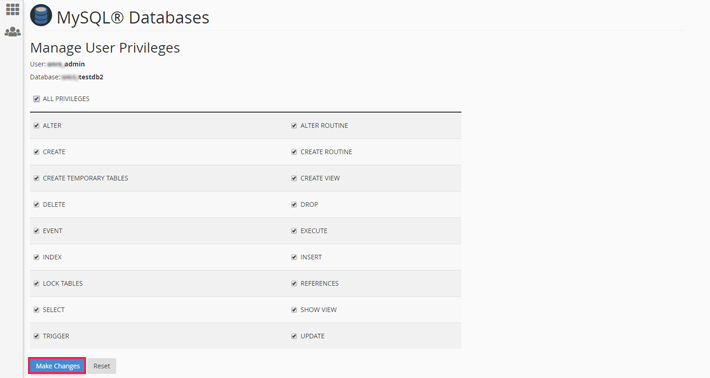This screenshot has height=378, width=710.
Task: Click the Make Changes button
Action: click(x=58, y=366)
